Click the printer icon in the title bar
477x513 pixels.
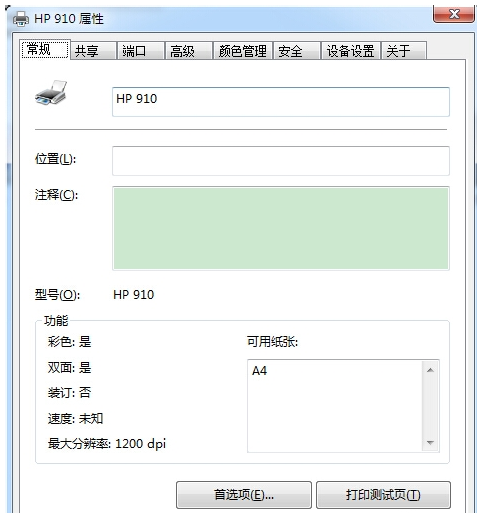coord(21,19)
